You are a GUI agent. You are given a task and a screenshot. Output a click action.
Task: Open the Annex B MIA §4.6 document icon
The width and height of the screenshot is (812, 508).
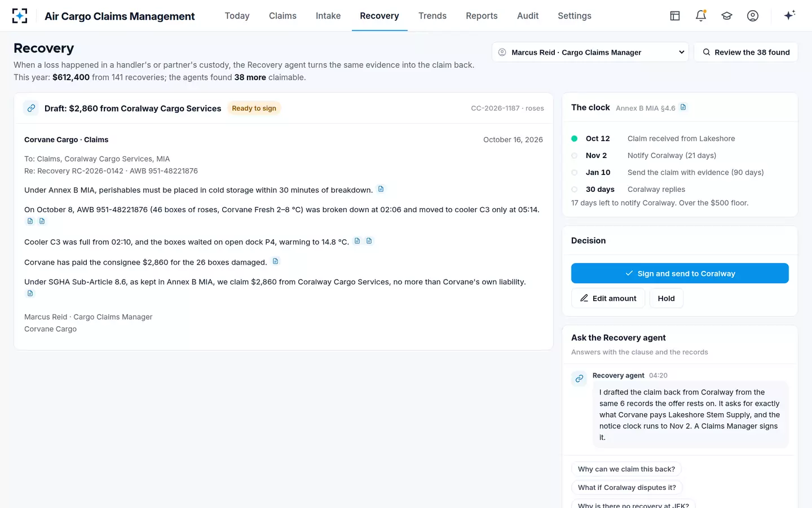click(683, 107)
